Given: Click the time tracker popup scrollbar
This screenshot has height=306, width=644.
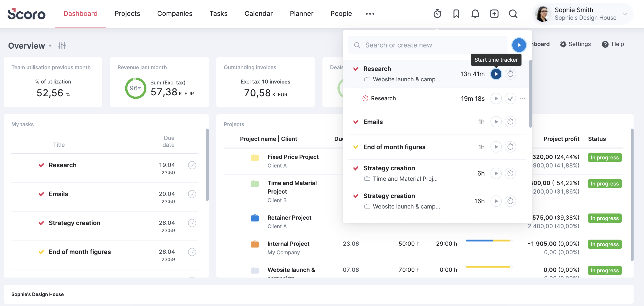Looking at the screenshot, I should tap(531, 94).
